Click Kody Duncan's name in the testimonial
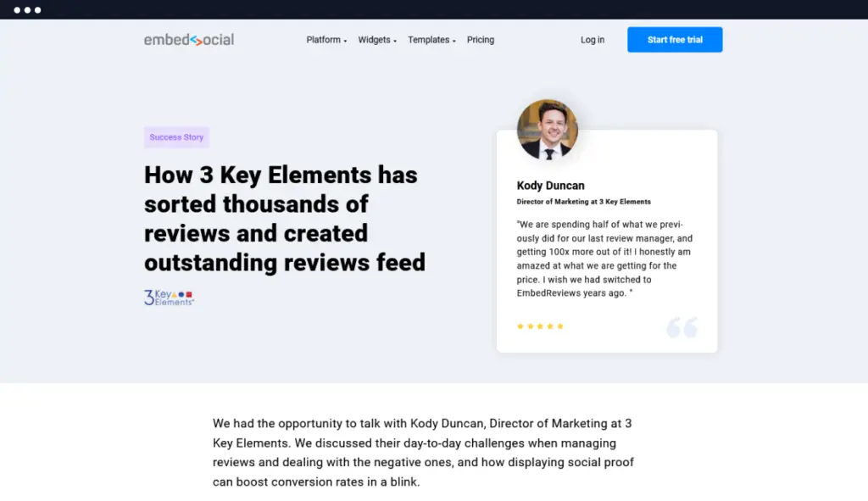Image resolution: width=868 pixels, height=501 pixels. pyautogui.click(x=551, y=185)
